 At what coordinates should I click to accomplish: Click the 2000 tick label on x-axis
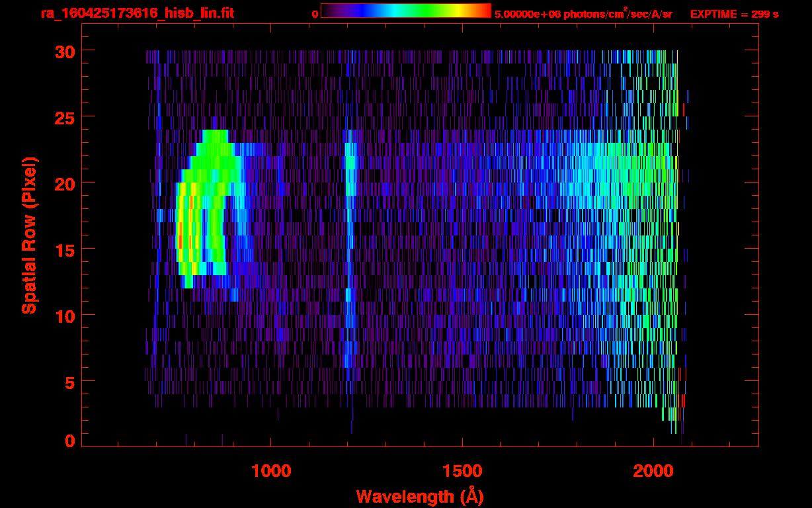click(653, 471)
